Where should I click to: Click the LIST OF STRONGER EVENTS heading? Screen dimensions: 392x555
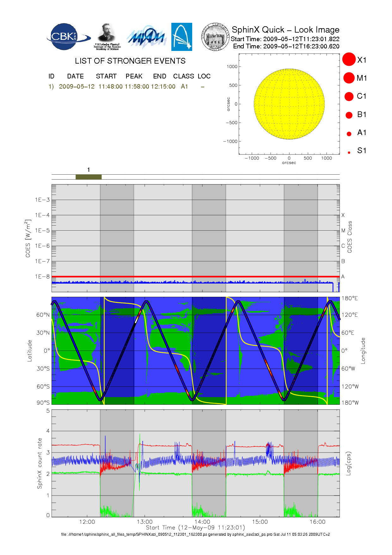[x=130, y=61]
